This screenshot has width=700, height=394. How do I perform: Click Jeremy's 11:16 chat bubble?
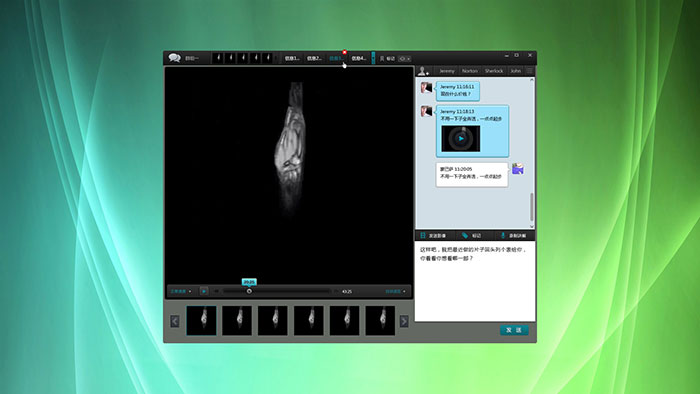tap(458, 91)
